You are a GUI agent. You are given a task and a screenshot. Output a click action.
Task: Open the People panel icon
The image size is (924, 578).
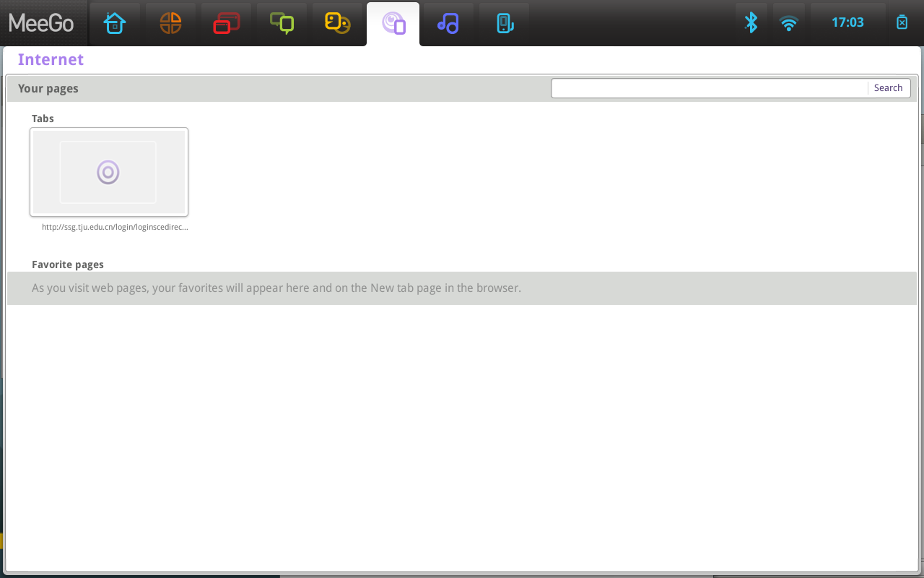point(337,23)
